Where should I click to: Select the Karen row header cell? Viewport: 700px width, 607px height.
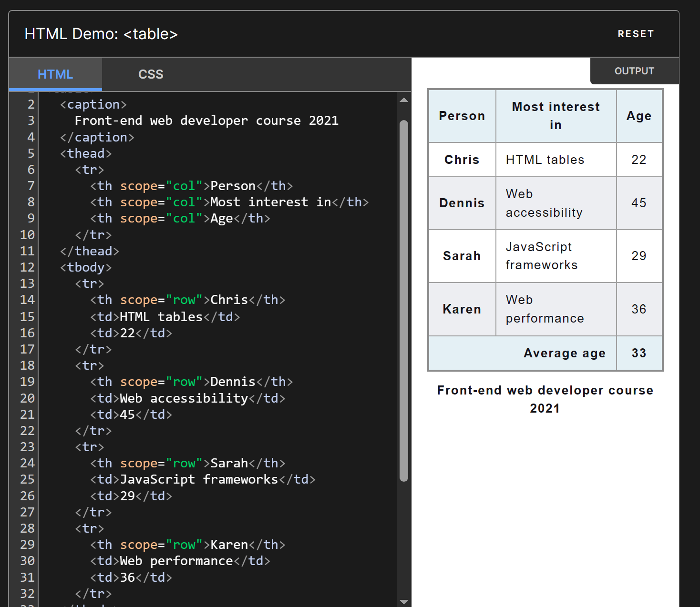coord(461,309)
